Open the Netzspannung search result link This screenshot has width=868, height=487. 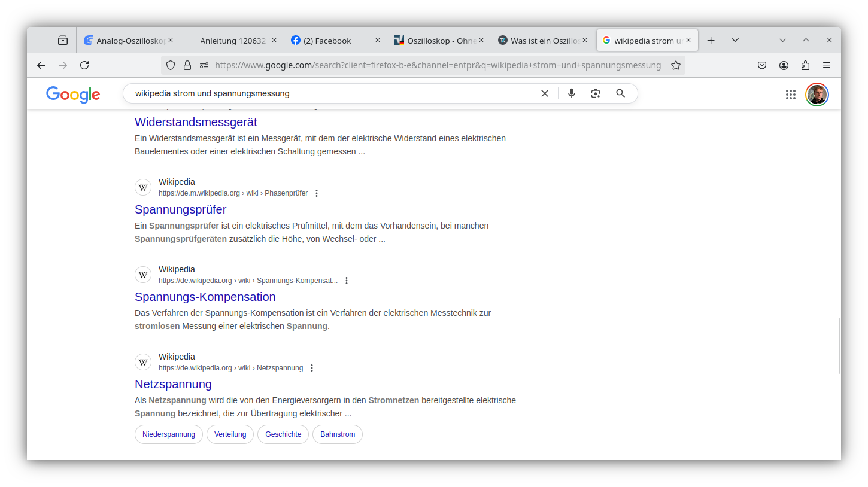[173, 384]
